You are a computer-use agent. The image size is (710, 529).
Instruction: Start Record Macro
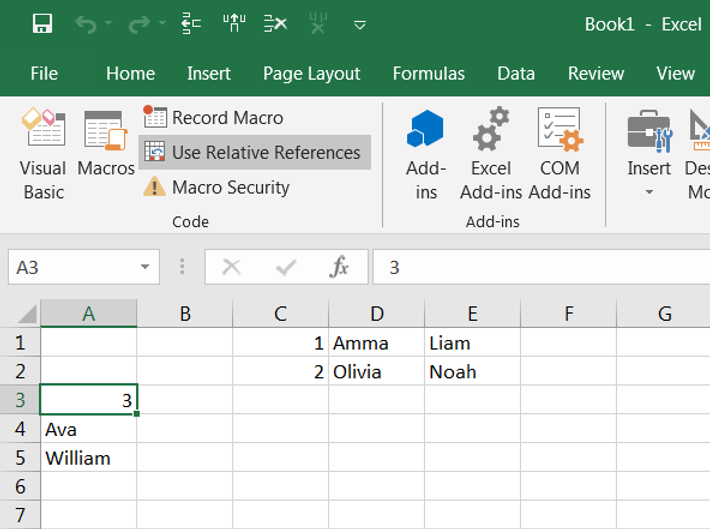215,117
